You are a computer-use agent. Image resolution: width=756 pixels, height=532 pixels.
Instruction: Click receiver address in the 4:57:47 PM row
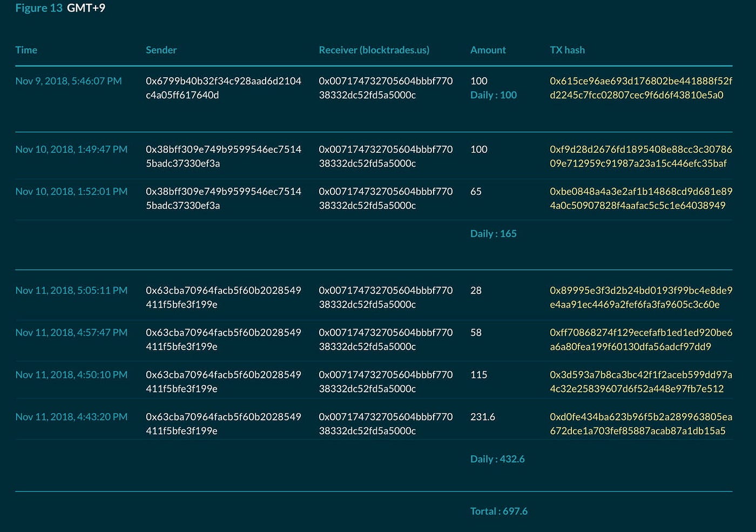point(386,339)
